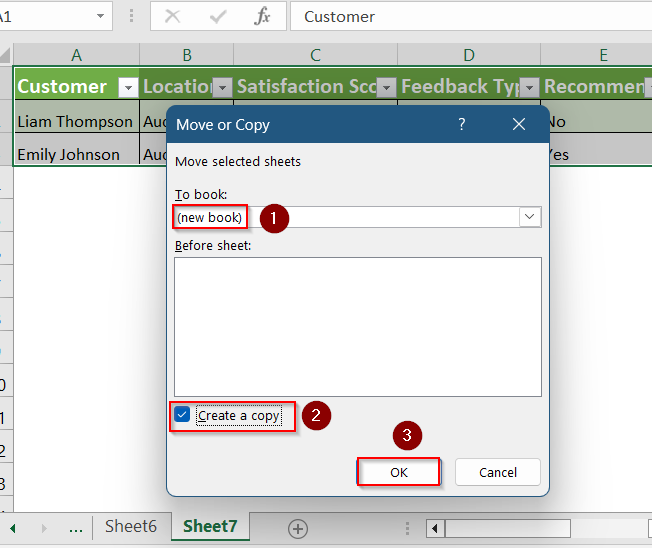Viewport: 652px width, 548px height.
Task: Open the hidden sheets ellipsis
Action: click(76, 529)
